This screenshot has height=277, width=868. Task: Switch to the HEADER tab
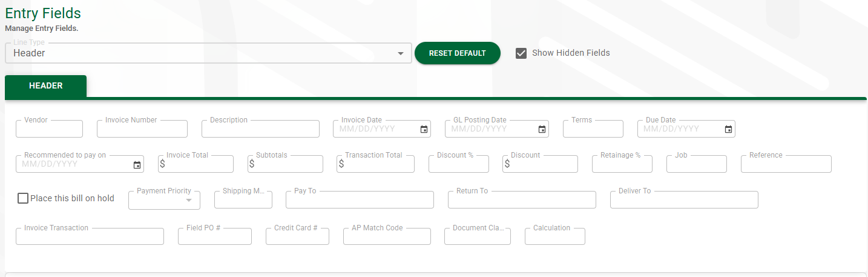(45, 86)
